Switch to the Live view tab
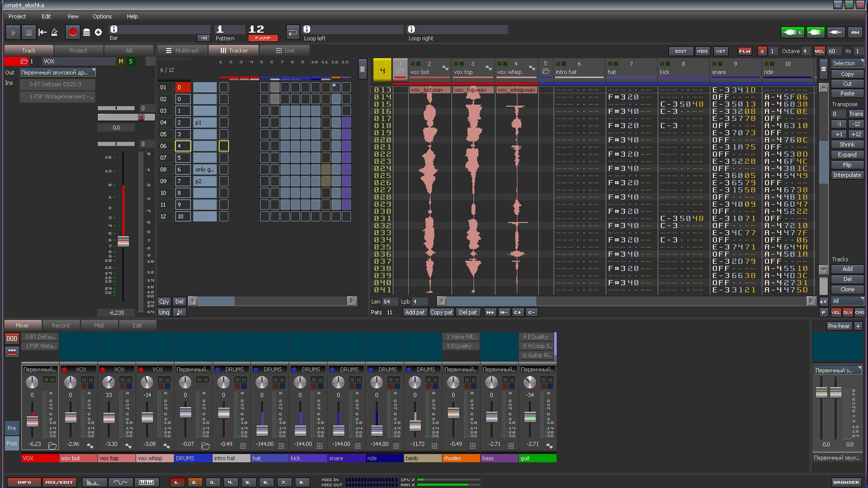 285,51
